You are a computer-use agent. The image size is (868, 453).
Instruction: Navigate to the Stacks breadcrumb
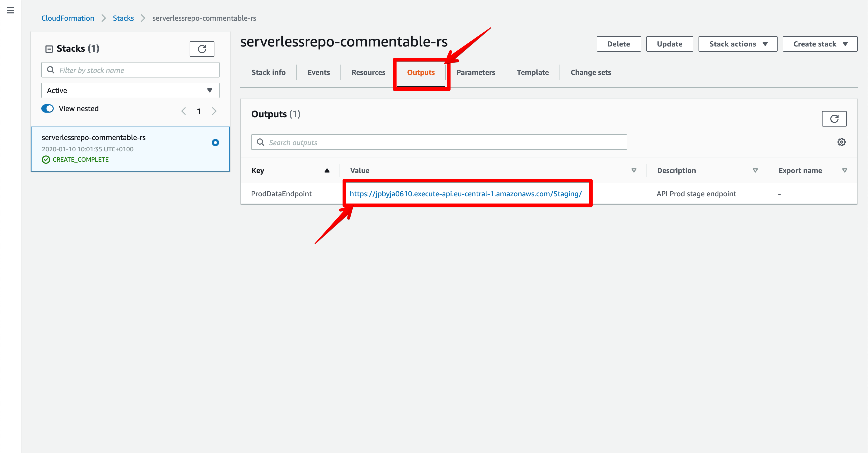click(123, 18)
